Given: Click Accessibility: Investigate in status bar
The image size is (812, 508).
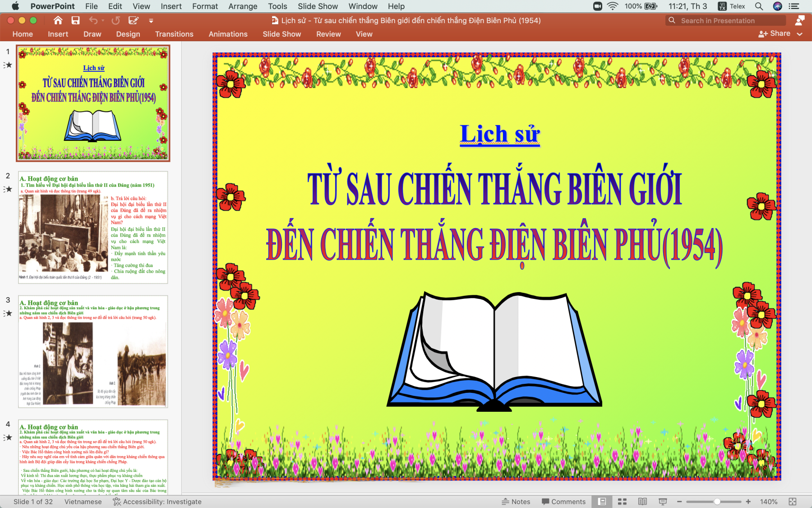Looking at the screenshot, I should point(157,502).
